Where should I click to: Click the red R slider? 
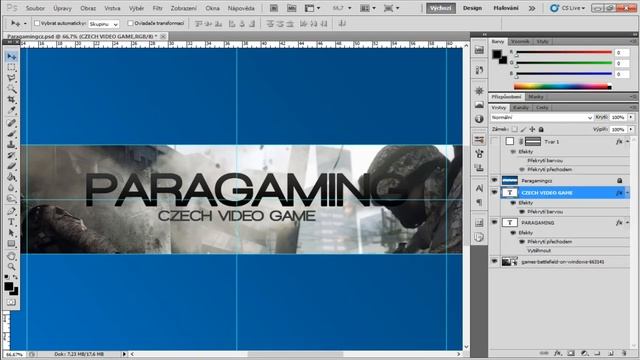click(x=564, y=52)
